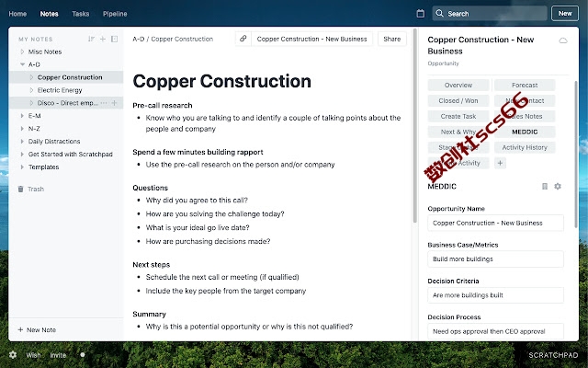This screenshot has width=588, height=368.
Task: Click the Invite link in footer
Action: tap(58, 355)
